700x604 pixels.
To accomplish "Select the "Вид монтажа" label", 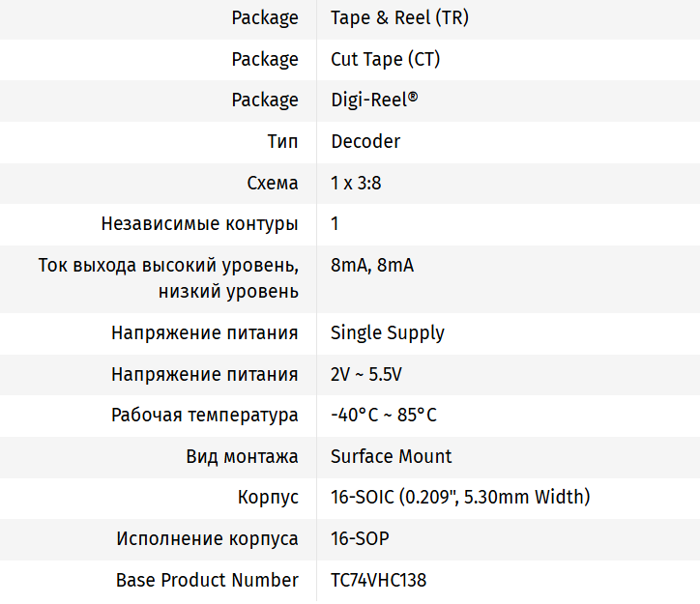I will coord(242,456).
